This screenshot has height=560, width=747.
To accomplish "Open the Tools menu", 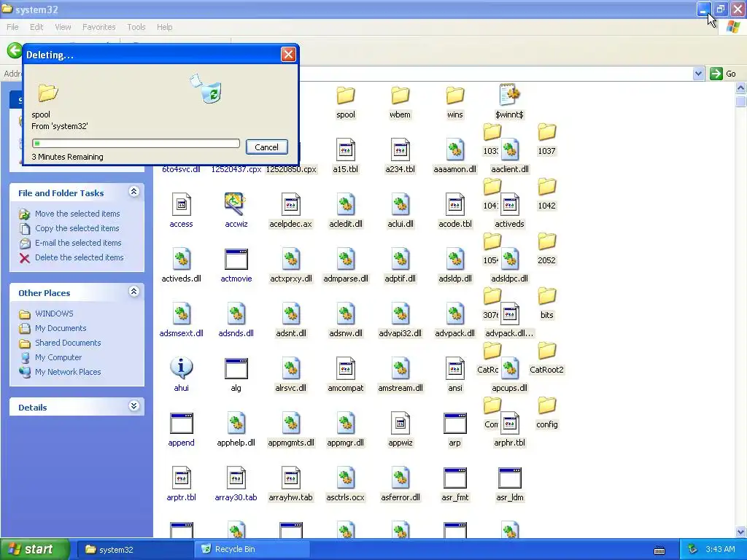I will (136, 27).
